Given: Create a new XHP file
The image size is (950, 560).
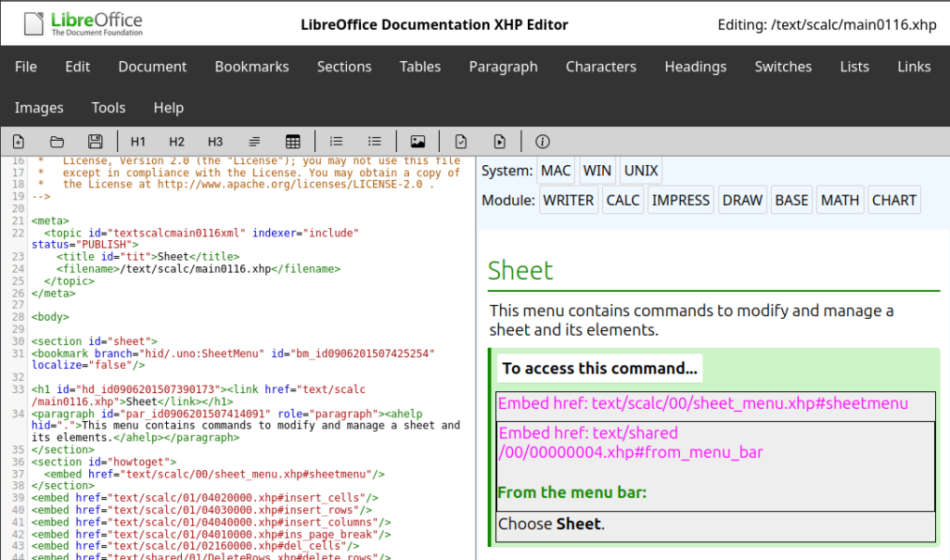Looking at the screenshot, I should coord(19,141).
